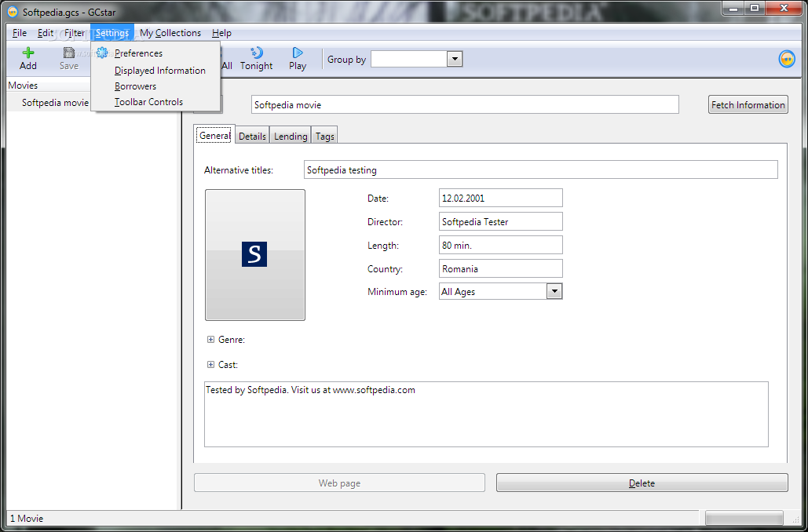Open the Tags tab
808x532 pixels.
coord(324,136)
